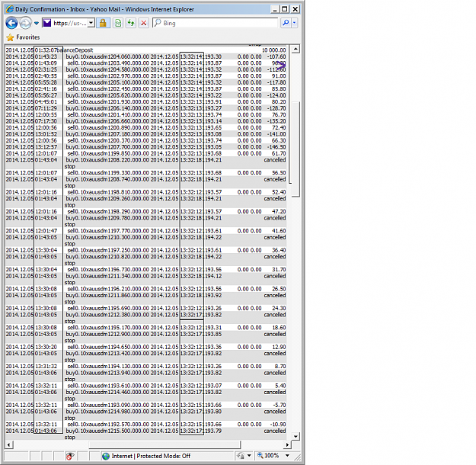Click the 72.40 profit value
476x465 pixels.
pyautogui.click(x=279, y=127)
